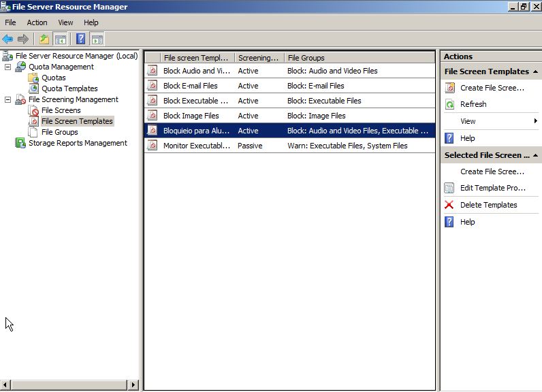Image resolution: width=542 pixels, height=392 pixels.
Task: Collapse the Selected File Screen actions section
Action: [x=535, y=155]
